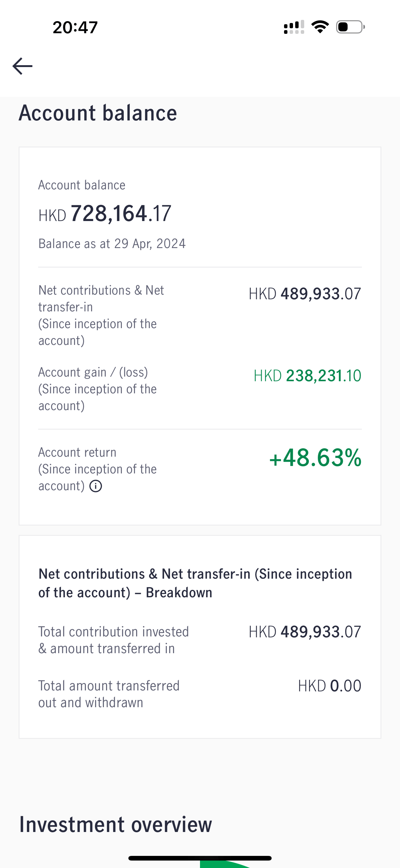Tap the Net contributions HKD 489,933.07 value

[x=305, y=293]
